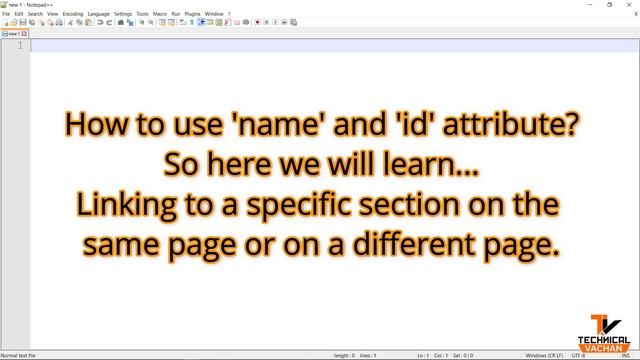Click 'length : 0' status bar entry
The height and width of the screenshot is (360, 640).
pyautogui.click(x=344, y=356)
